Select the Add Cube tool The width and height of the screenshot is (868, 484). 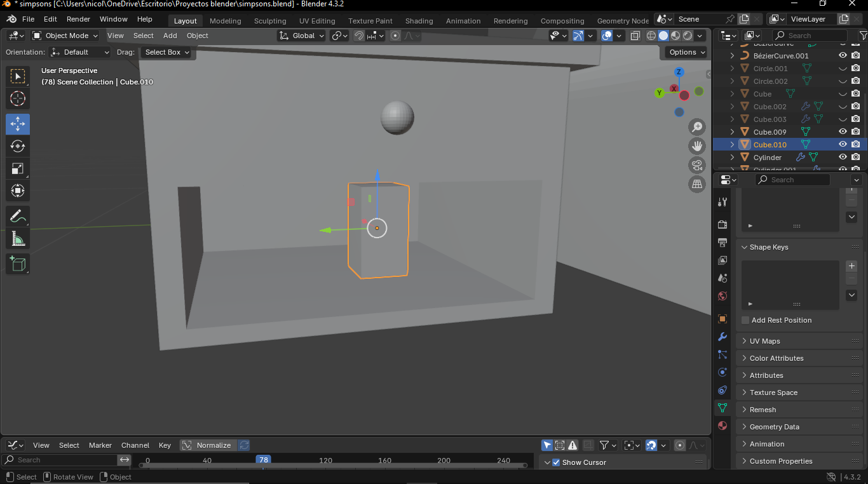pos(18,264)
